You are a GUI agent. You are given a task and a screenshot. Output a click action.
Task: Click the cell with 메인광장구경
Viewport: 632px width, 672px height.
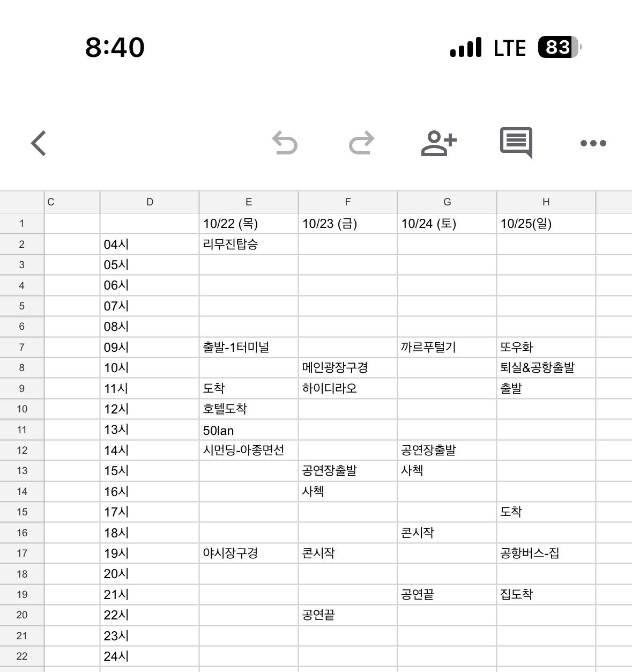(x=348, y=368)
